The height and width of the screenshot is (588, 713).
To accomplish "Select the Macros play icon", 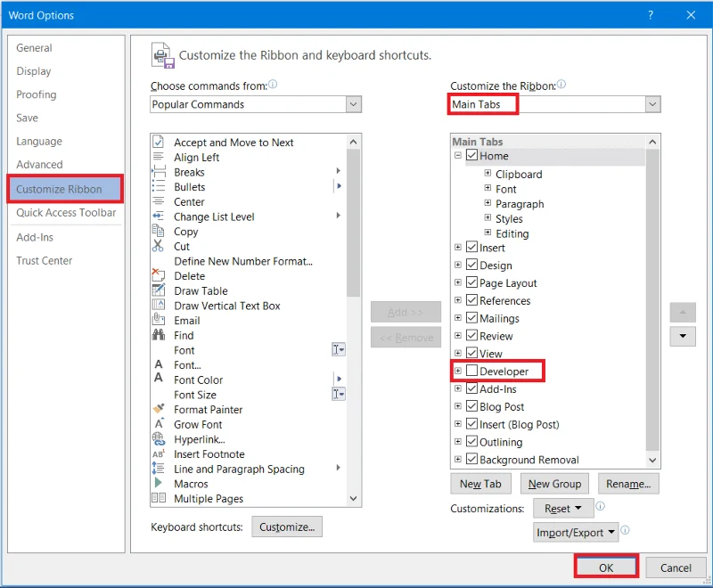I will click(159, 483).
